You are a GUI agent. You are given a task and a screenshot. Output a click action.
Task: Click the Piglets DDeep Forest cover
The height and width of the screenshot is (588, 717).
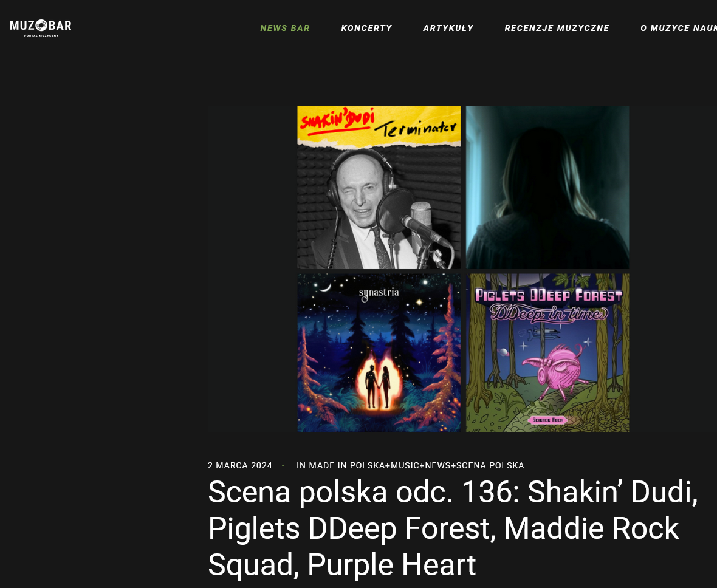tap(547, 353)
